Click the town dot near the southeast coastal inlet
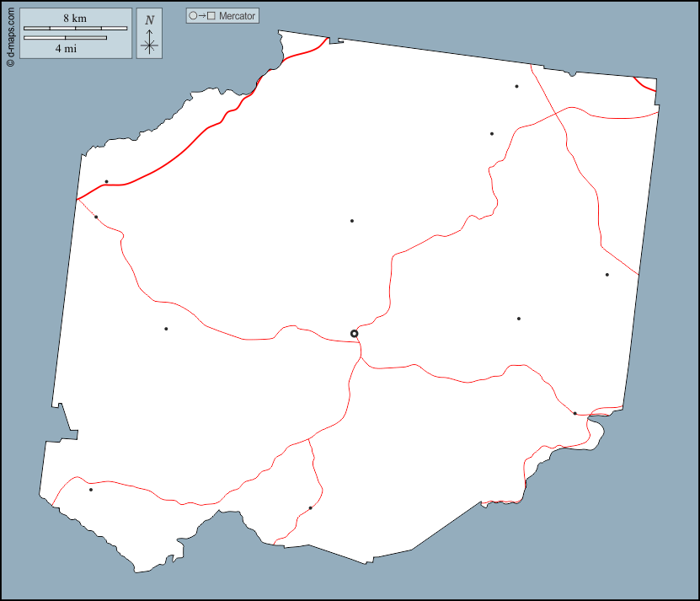 574,413
